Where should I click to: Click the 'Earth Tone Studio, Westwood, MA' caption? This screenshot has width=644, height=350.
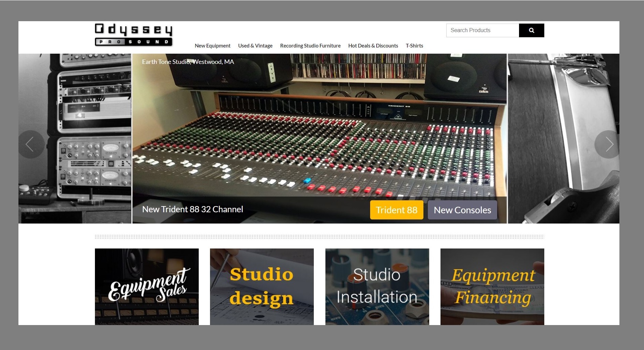[x=188, y=62]
